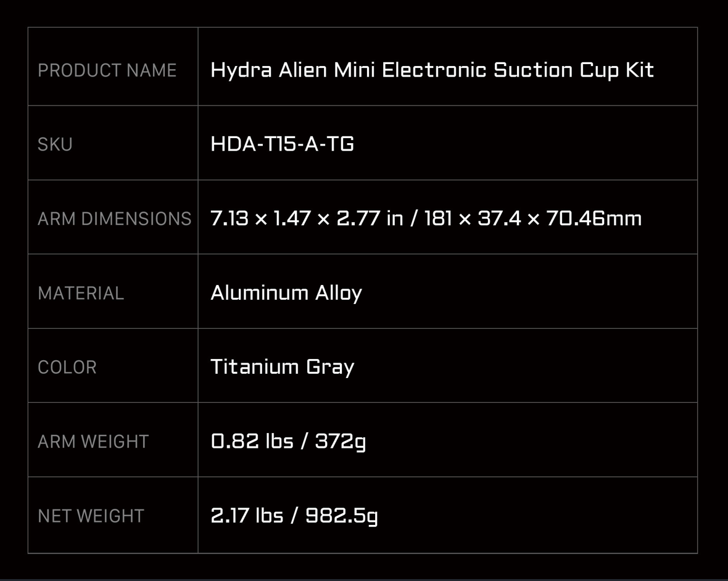Click the word Gray in the color value
Viewport: 728px width, 581px height.
click(x=330, y=367)
